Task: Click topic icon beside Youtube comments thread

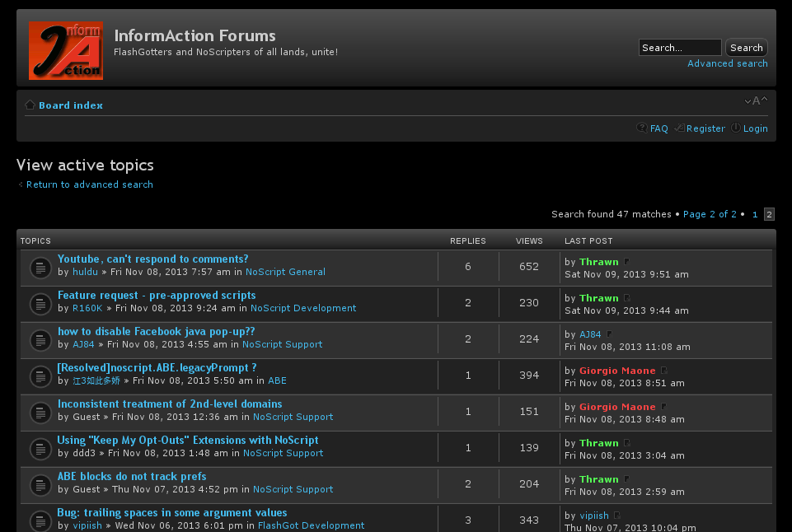Action: coord(40,268)
